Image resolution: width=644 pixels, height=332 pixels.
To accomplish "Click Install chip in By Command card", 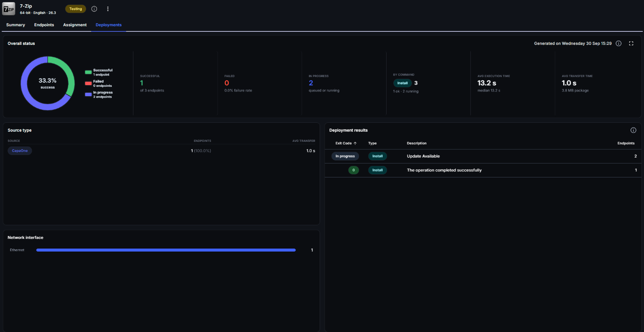I will tap(402, 83).
